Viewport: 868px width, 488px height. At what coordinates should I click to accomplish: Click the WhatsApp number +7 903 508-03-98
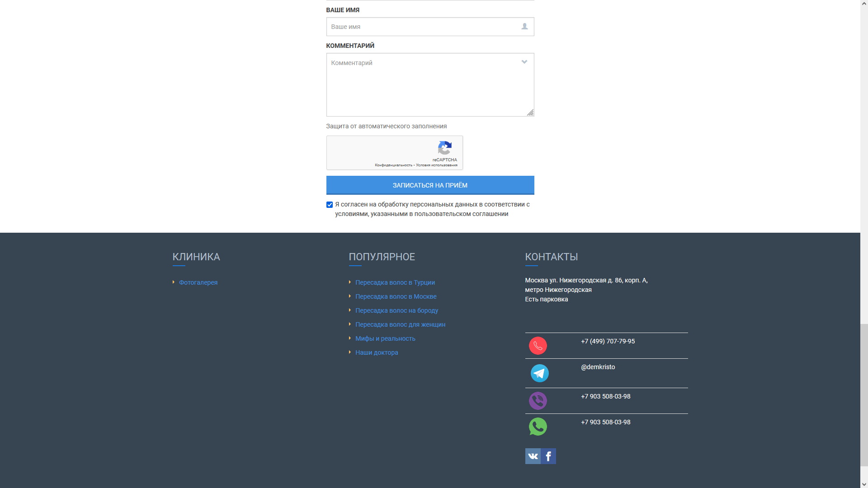click(605, 422)
